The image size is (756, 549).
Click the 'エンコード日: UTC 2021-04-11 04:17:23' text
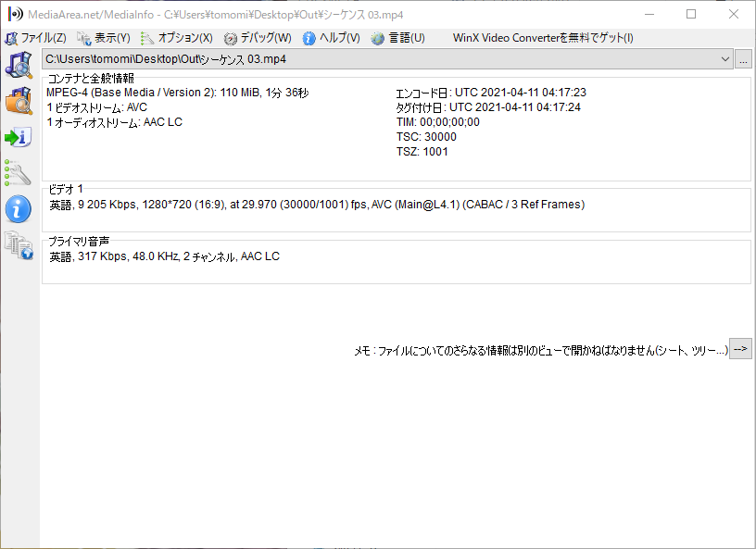coord(491,93)
